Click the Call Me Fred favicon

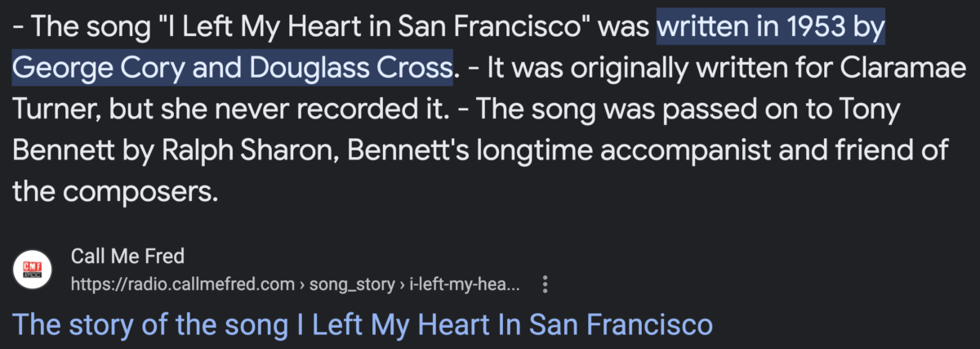point(34,270)
